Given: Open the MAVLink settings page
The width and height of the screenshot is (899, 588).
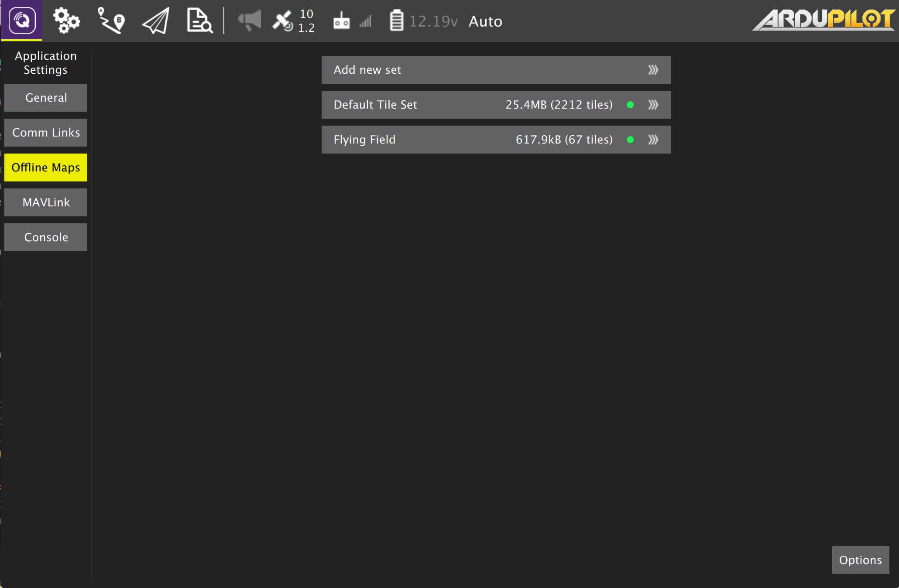Looking at the screenshot, I should click(x=46, y=202).
